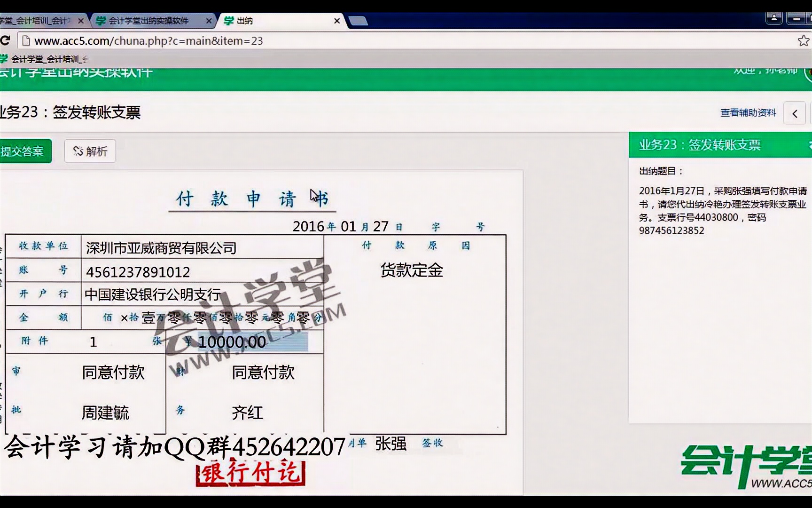The image size is (812, 508).
Task: Open a new browser tab
Action: coord(358,21)
